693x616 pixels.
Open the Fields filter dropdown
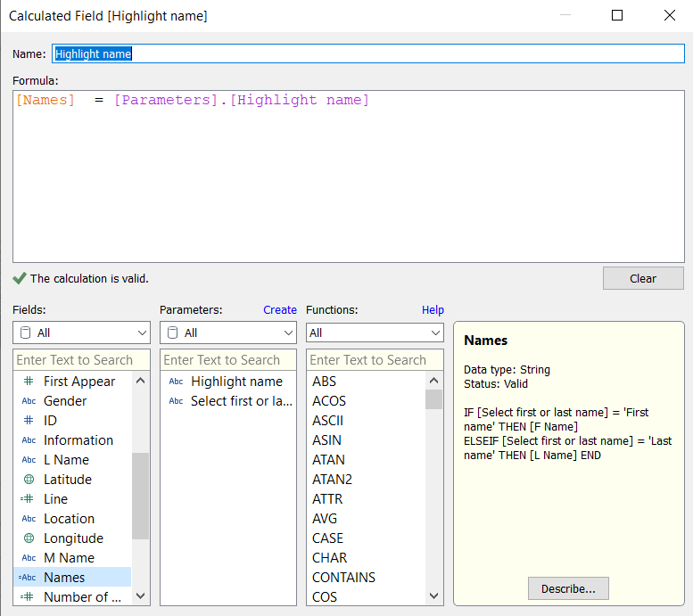(81, 333)
